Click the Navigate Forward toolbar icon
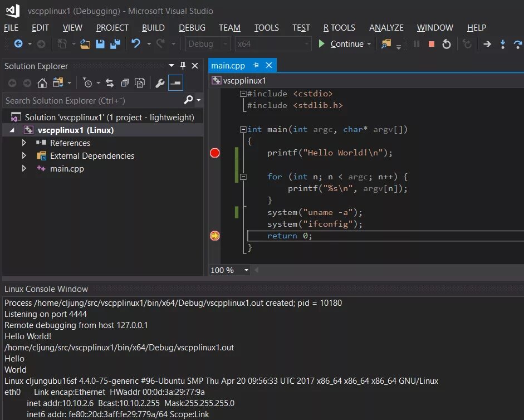 (x=41, y=44)
